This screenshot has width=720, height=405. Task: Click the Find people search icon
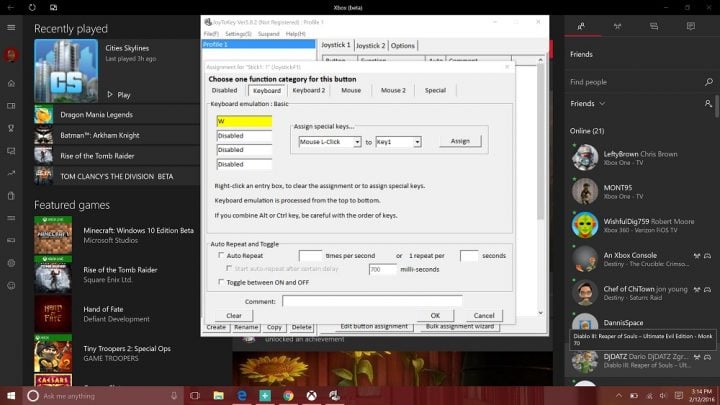(709, 82)
